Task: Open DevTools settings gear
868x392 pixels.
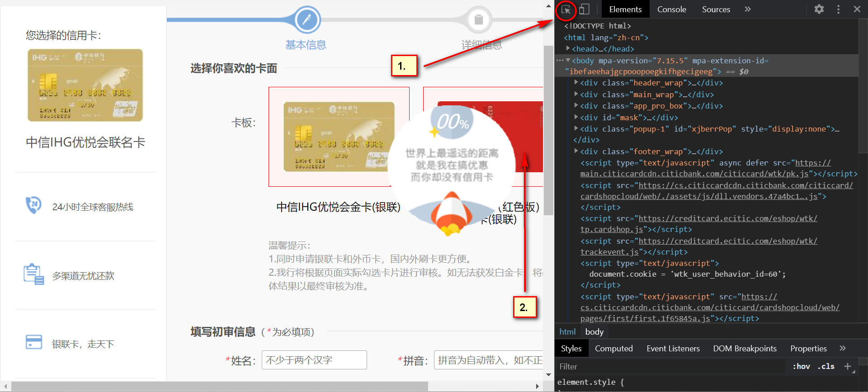Action: pyautogui.click(x=819, y=9)
